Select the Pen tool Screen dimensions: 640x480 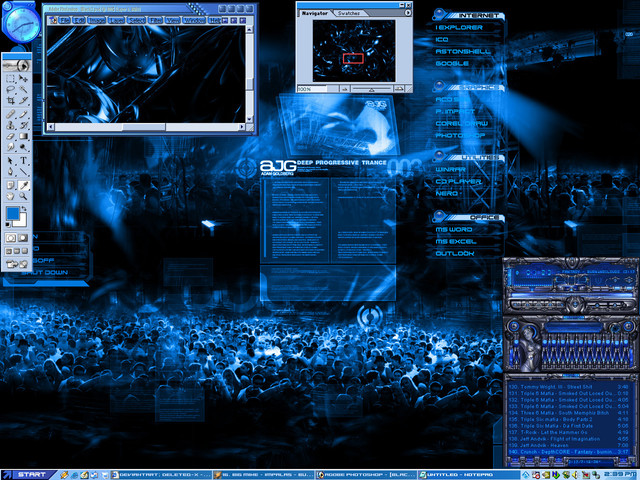tap(10, 172)
